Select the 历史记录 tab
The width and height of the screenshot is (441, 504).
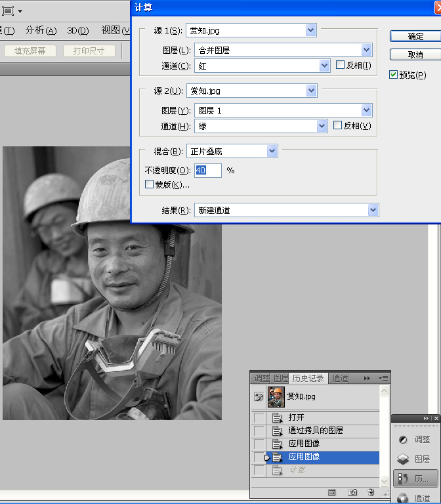click(x=308, y=378)
